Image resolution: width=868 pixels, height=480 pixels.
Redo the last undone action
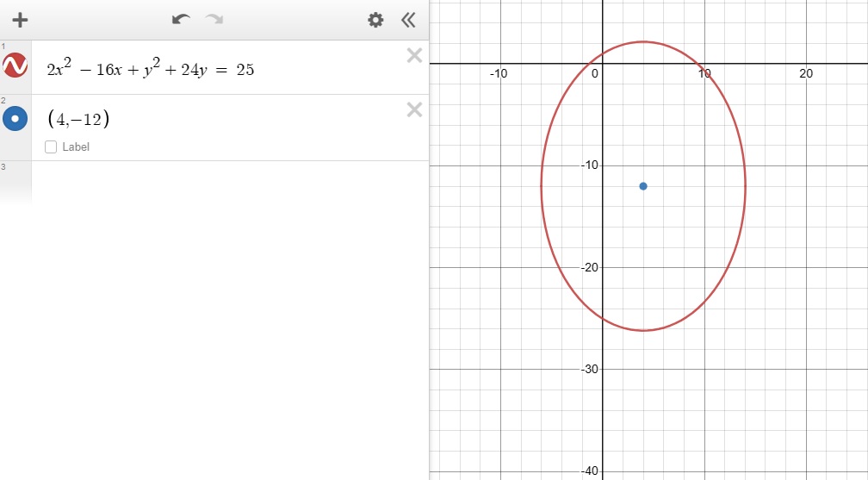tap(214, 20)
